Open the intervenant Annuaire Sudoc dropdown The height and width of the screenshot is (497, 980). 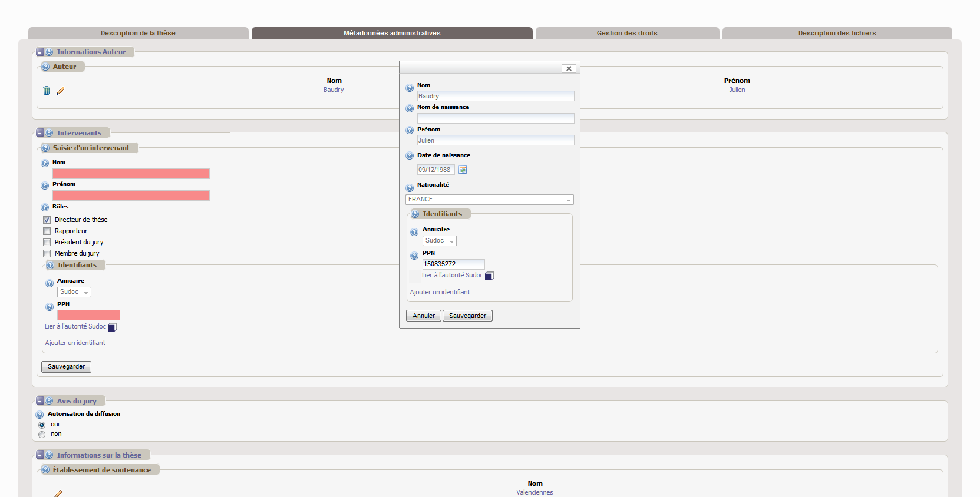pos(74,292)
